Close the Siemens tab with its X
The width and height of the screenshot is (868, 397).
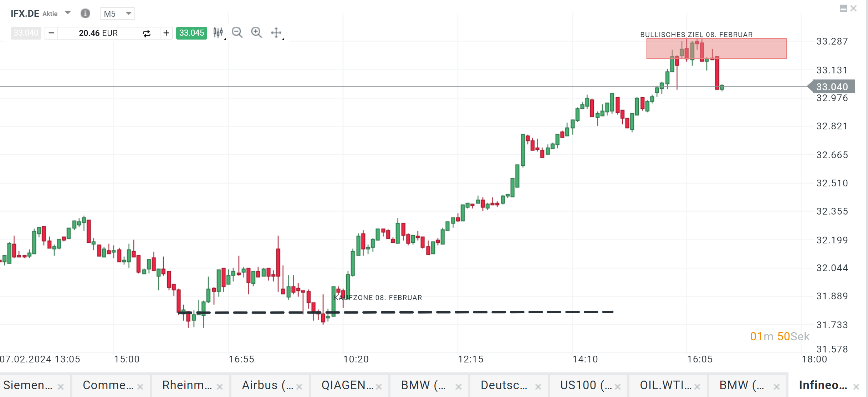click(61, 387)
